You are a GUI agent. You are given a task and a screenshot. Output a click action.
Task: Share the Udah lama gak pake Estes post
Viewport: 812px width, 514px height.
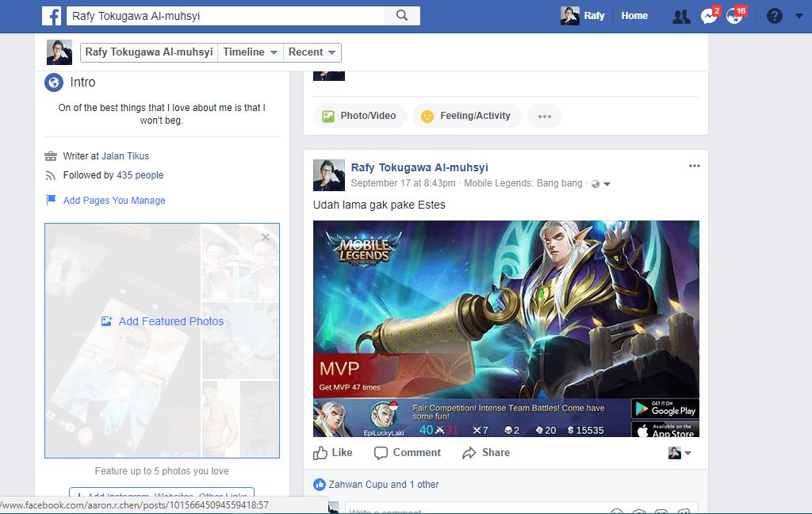486,452
